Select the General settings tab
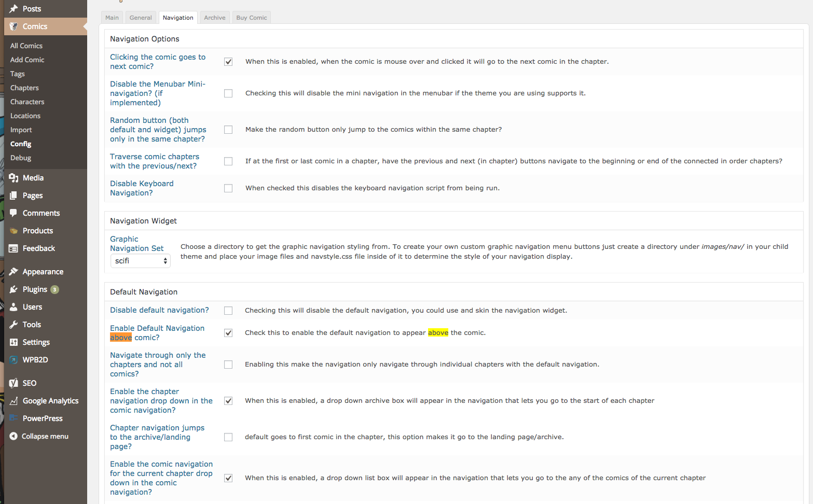 [141, 18]
